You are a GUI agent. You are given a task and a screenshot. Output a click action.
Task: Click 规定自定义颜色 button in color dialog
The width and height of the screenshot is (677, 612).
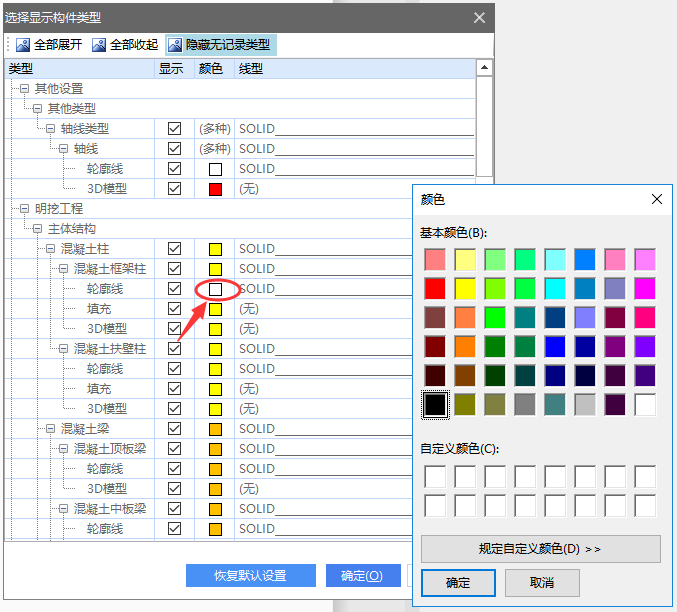540,549
